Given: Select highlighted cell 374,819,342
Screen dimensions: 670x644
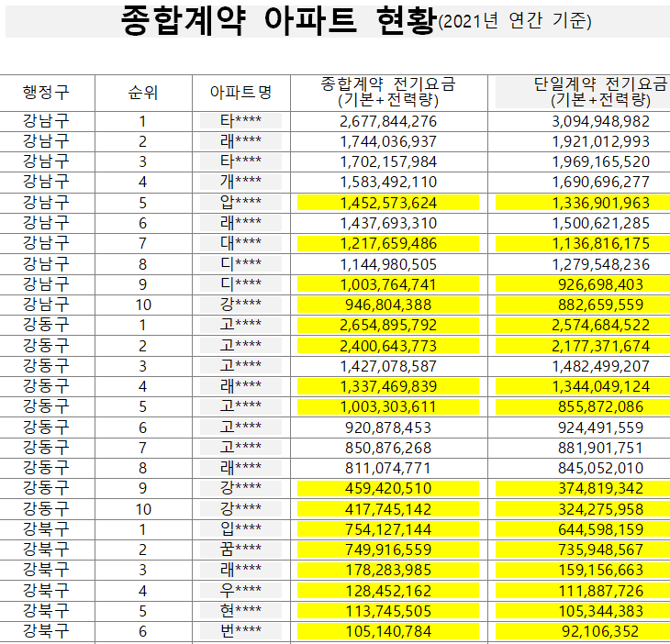Looking at the screenshot, I should coord(583,489).
